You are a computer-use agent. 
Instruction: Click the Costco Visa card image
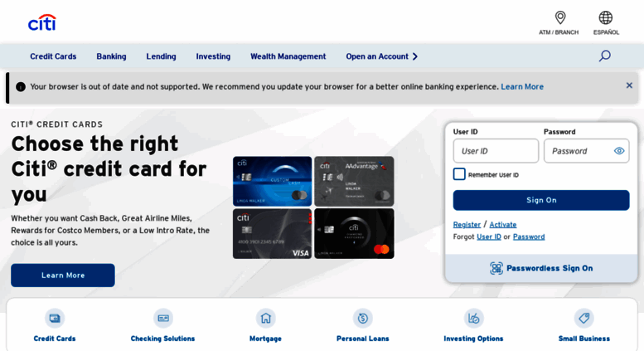tap(273, 234)
